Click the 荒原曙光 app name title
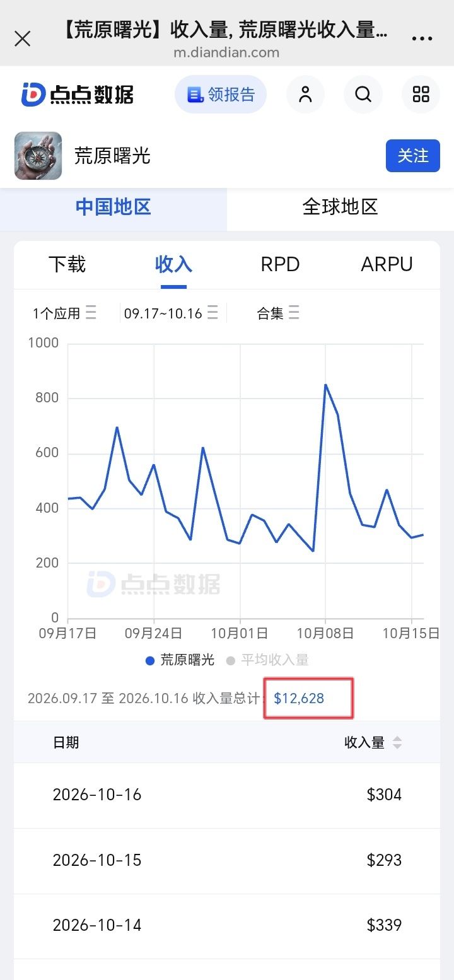 [112, 156]
